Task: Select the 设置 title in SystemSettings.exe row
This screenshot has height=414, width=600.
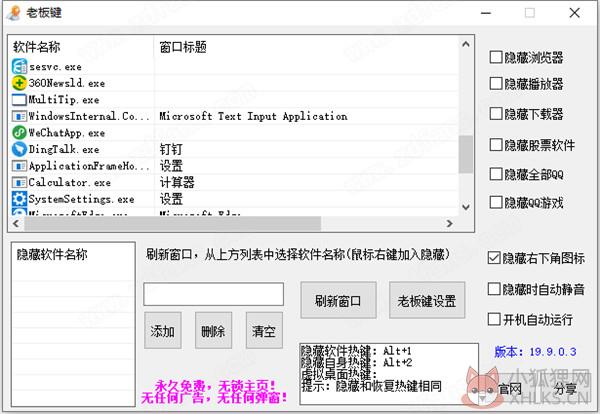Action: point(171,199)
